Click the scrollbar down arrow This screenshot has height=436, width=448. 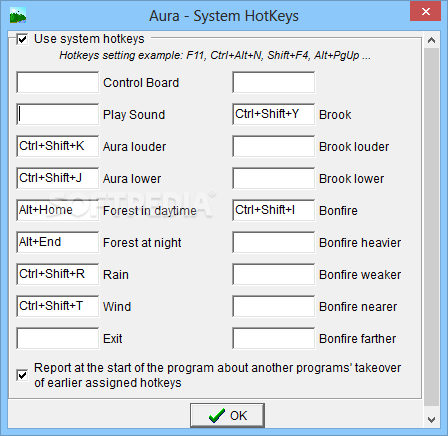tap(431, 419)
